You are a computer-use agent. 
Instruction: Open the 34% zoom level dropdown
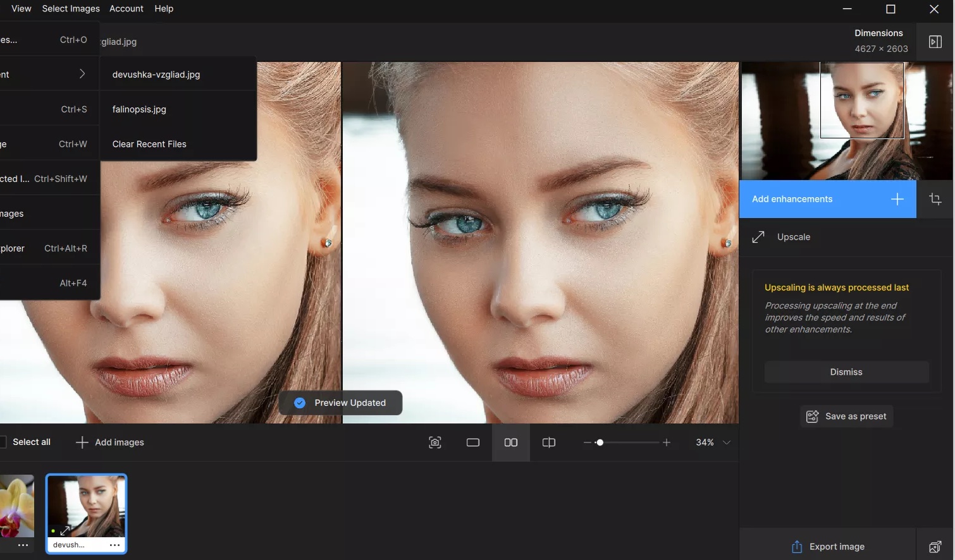(x=712, y=442)
